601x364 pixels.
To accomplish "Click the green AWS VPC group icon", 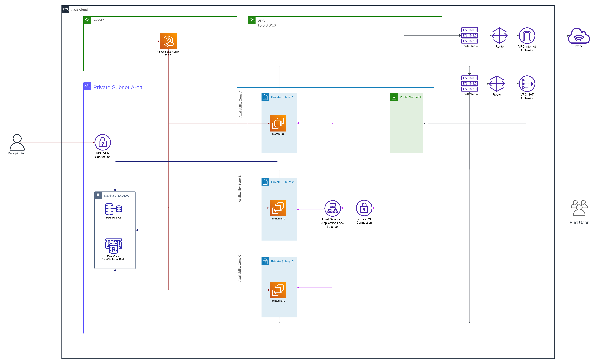I will tap(87, 20).
